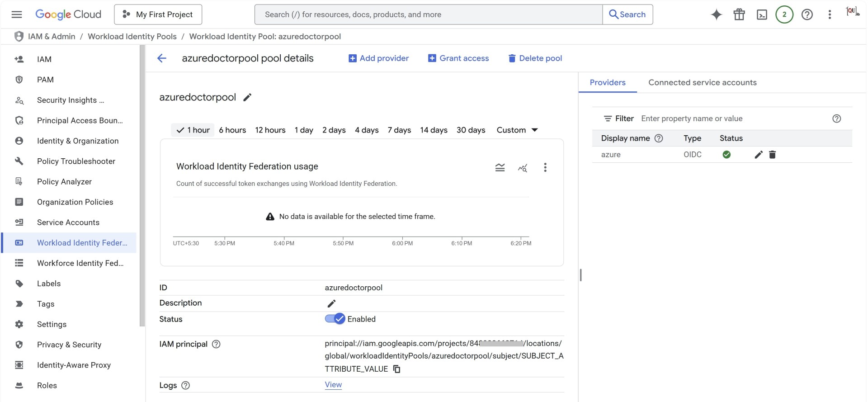Open the My First Project picker
868x402 pixels.
158,14
